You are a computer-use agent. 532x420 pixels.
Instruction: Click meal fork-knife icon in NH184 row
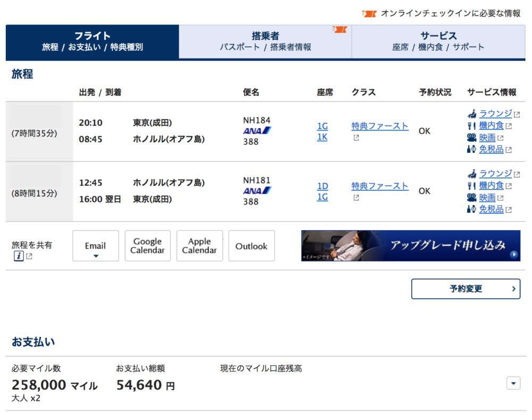[x=471, y=126]
